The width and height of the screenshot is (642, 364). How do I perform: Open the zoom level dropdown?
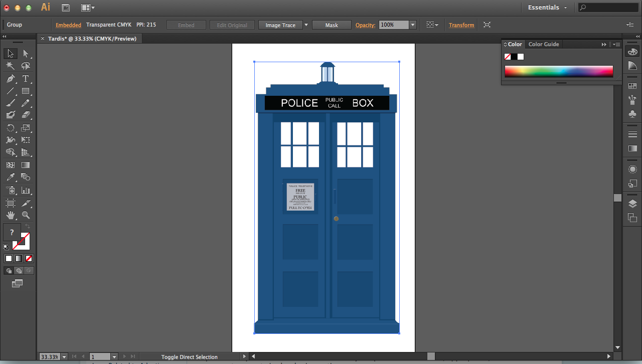tap(64, 357)
